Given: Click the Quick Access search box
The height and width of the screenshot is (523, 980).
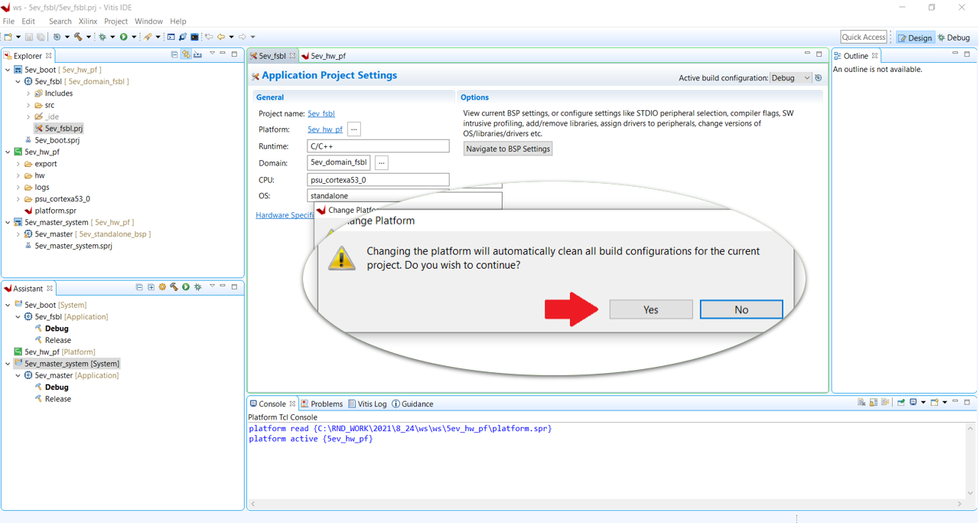Looking at the screenshot, I should [x=864, y=37].
